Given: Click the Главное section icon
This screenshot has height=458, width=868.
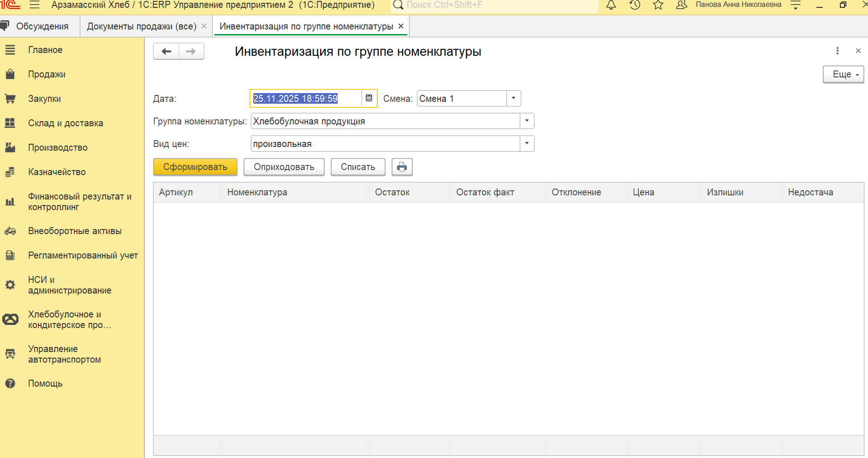Looking at the screenshot, I should click(10, 50).
